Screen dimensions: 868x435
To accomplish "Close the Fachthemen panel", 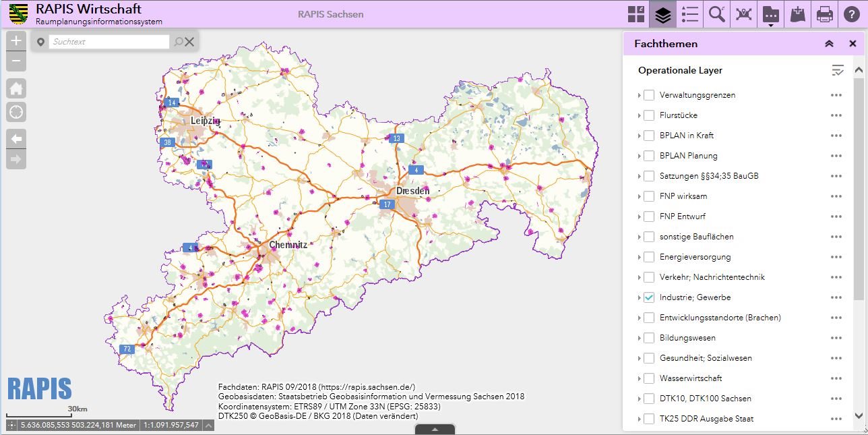I will point(852,44).
